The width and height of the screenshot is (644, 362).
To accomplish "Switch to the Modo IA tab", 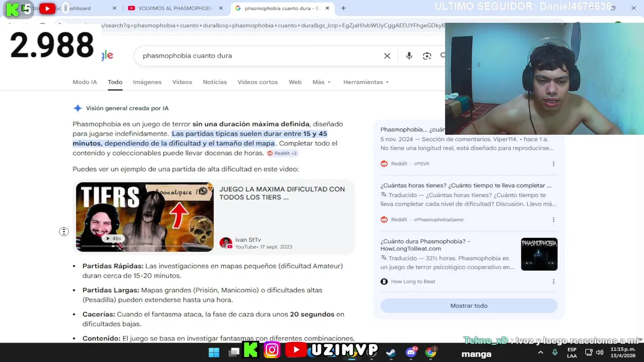I will [x=85, y=82].
